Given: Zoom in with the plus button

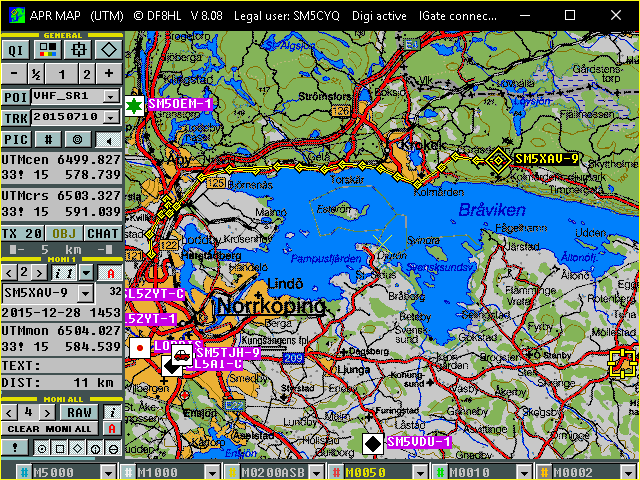Looking at the screenshot, I should click(x=109, y=74).
